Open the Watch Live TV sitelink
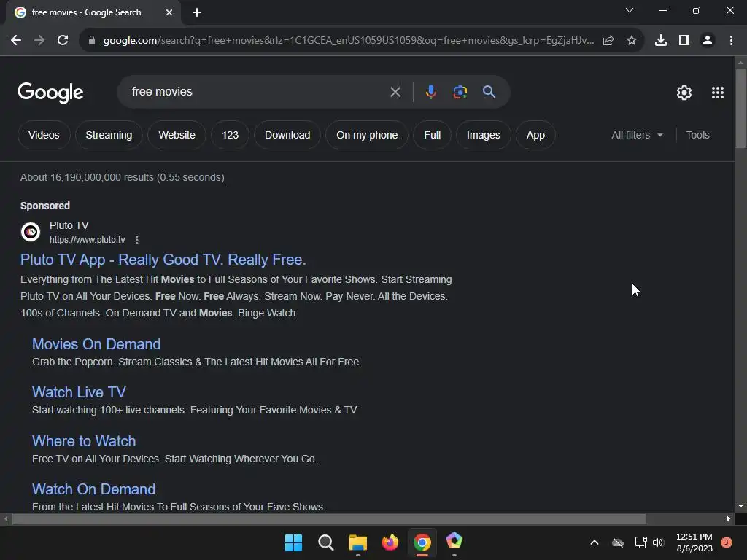 point(79,392)
